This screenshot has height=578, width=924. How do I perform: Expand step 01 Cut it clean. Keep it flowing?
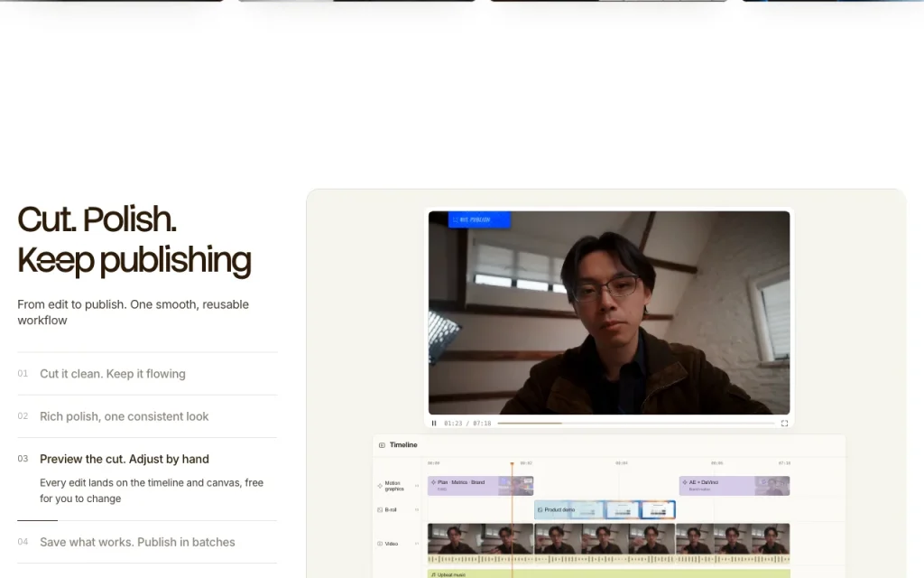tap(147, 374)
